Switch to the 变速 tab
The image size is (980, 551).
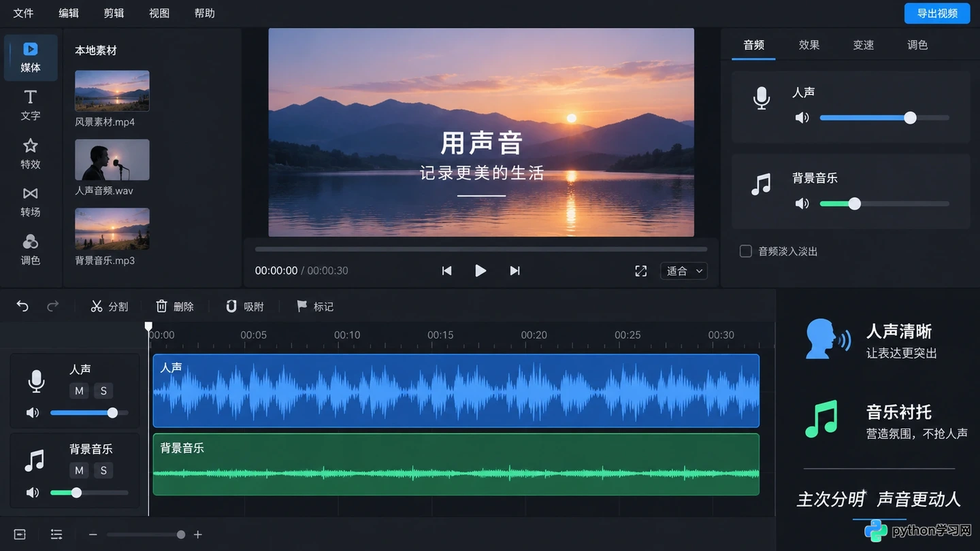pos(864,45)
